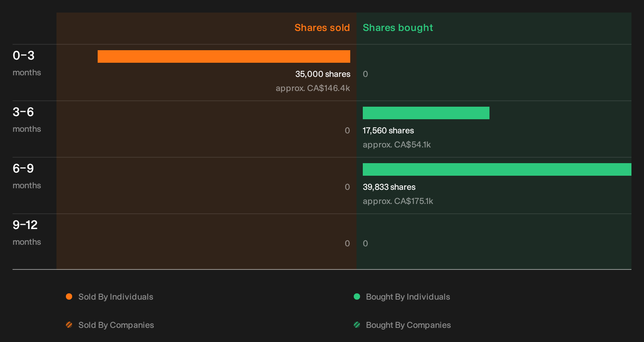Click the 3-6 months row label

27,119
